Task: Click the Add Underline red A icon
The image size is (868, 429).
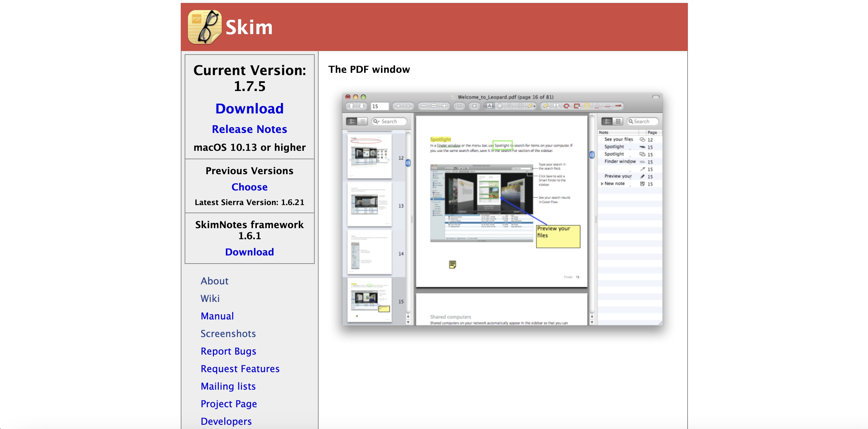Action: [x=598, y=106]
